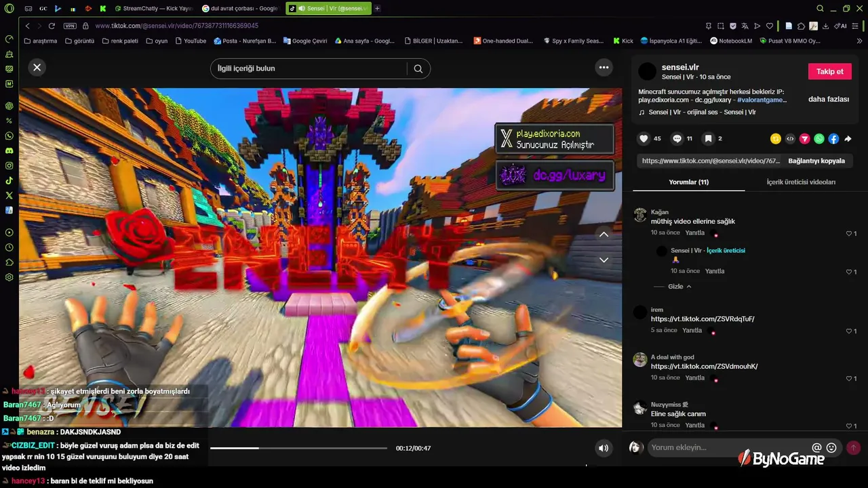Image resolution: width=868 pixels, height=488 pixels.
Task: Close the TikTok video viewer
Action: tap(37, 67)
